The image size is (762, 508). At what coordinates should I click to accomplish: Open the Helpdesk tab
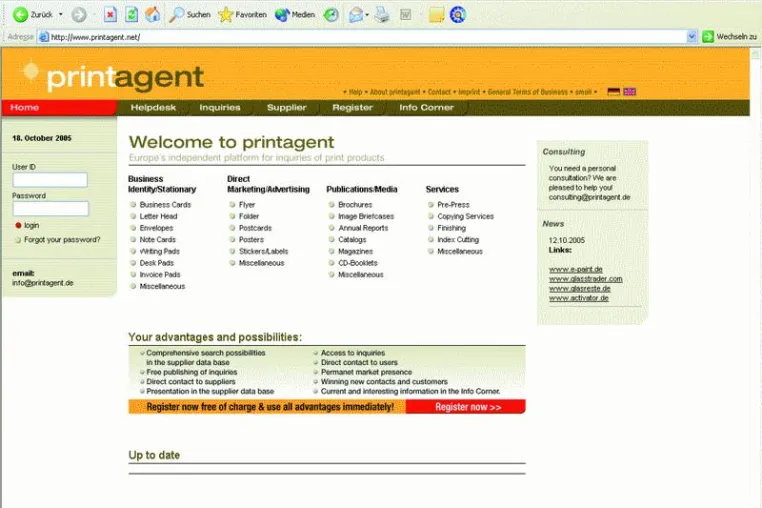pos(153,107)
